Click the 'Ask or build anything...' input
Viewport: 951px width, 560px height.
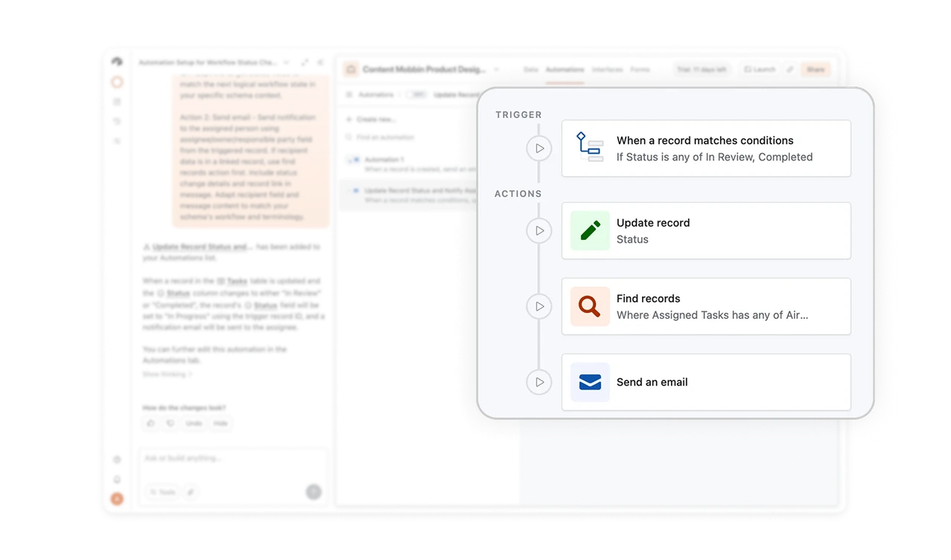pyautogui.click(x=233, y=459)
